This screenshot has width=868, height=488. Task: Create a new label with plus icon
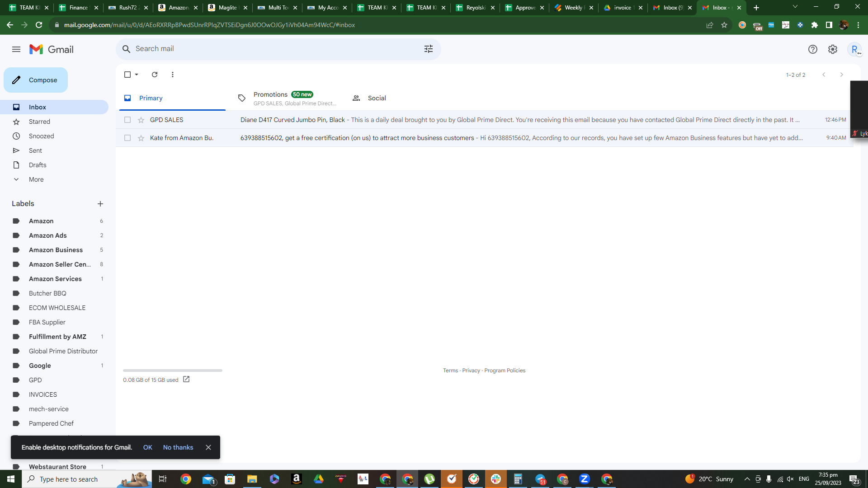(100, 204)
